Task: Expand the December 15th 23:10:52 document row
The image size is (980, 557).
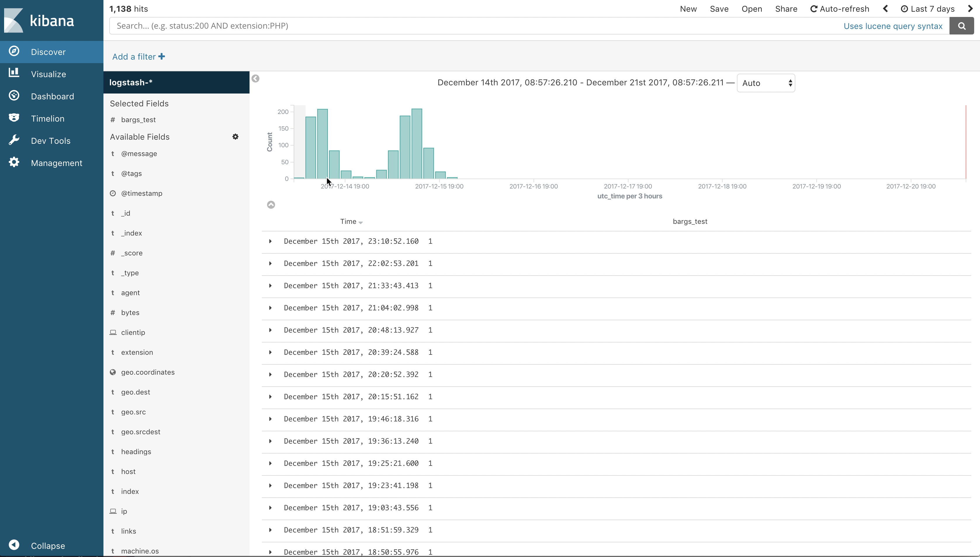Action: coord(271,241)
